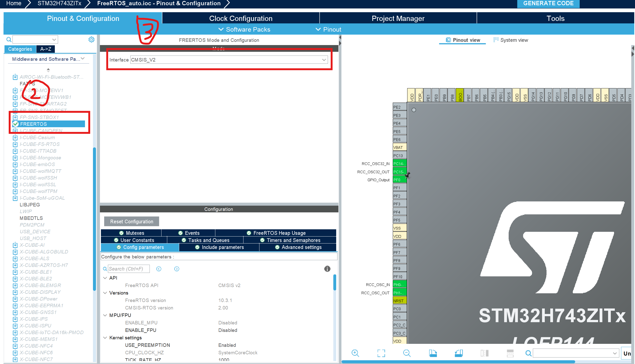Open pin search using the magnifier icon on pinout toolbar

(528, 353)
